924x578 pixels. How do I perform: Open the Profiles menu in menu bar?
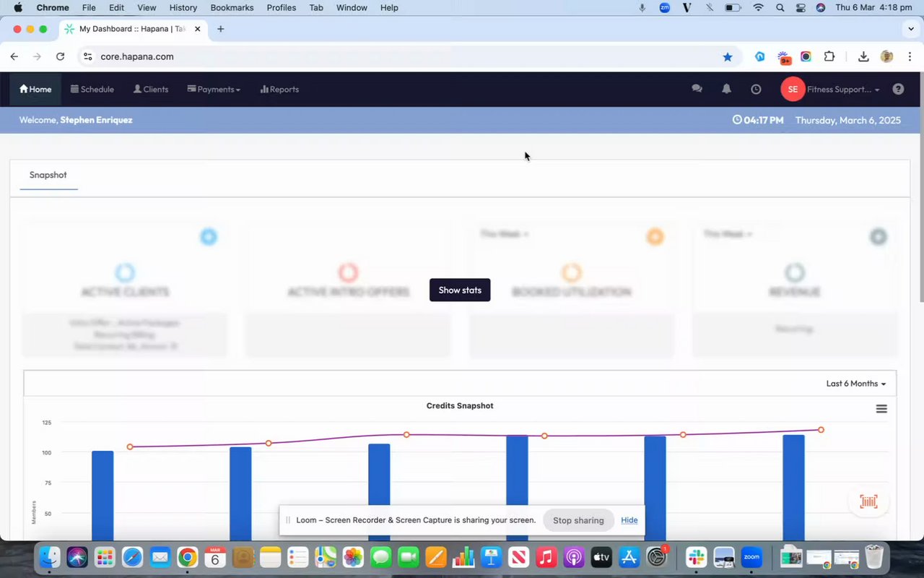281,7
